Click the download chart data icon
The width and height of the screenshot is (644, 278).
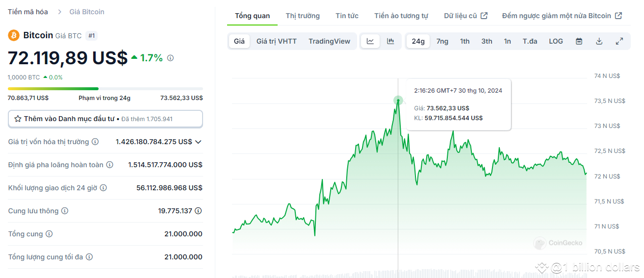tap(599, 41)
